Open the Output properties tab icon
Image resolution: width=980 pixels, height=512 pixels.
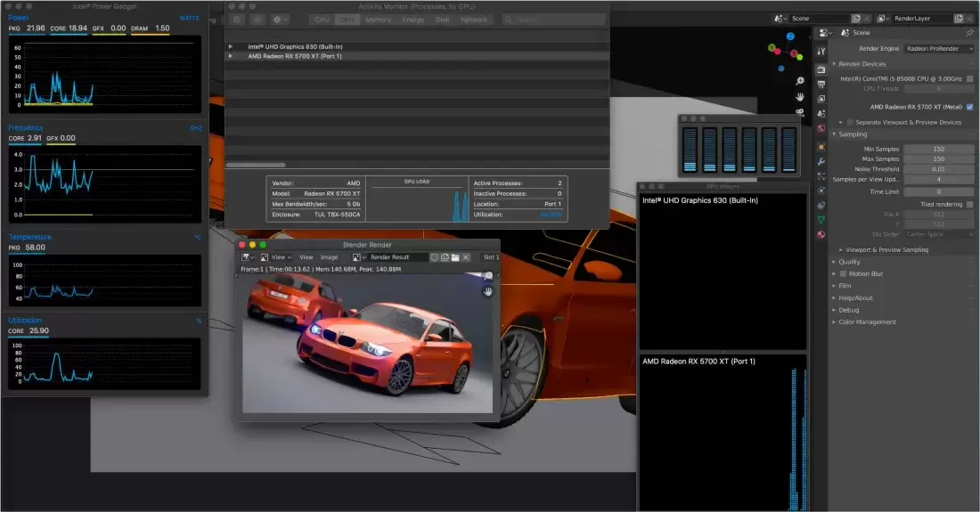821,84
